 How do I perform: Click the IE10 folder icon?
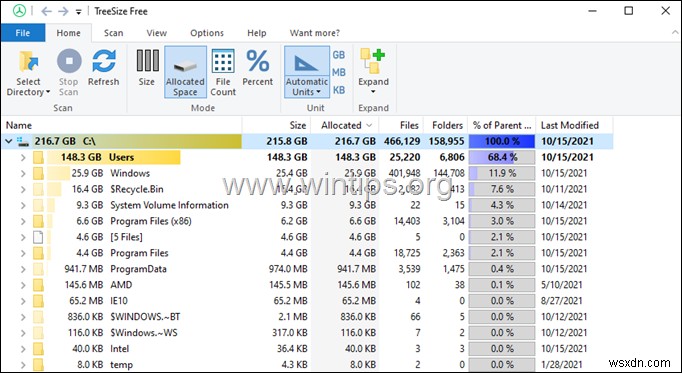(38, 301)
